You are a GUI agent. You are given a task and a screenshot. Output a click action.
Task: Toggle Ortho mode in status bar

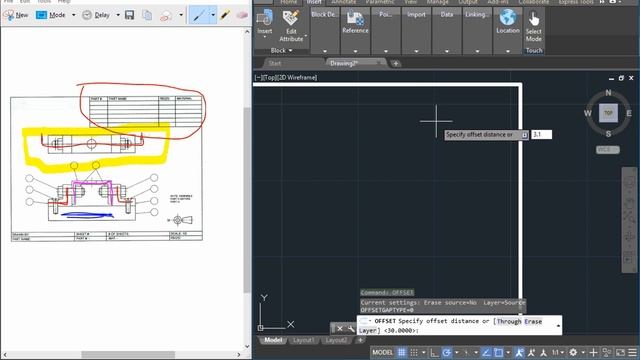click(434, 352)
